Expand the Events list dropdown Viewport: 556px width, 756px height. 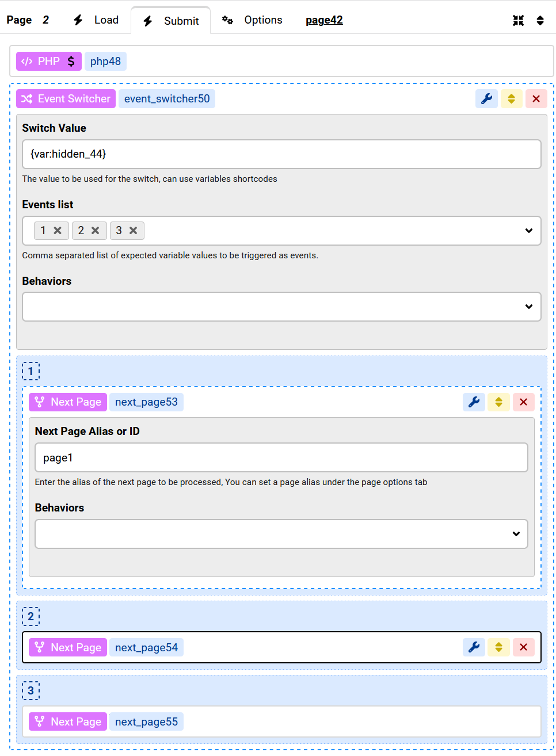point(528,231)
